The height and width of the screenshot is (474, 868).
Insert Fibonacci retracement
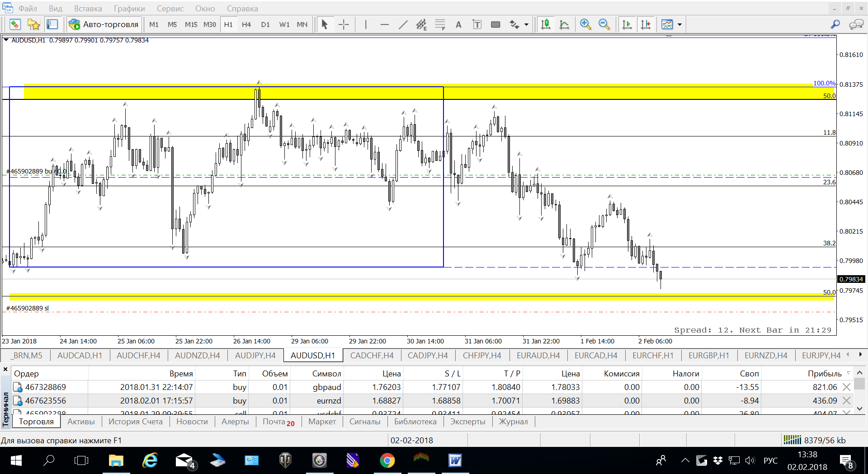pyautogui.click(x=440, y=24)
